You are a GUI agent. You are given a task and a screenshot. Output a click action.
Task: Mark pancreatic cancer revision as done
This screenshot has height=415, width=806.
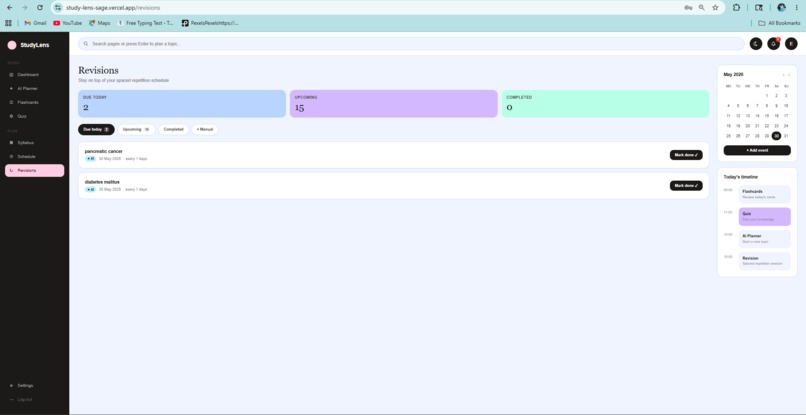686,155
